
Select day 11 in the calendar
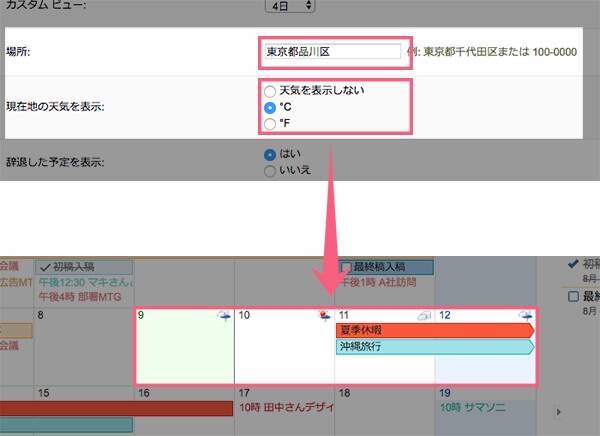point(344,315)
